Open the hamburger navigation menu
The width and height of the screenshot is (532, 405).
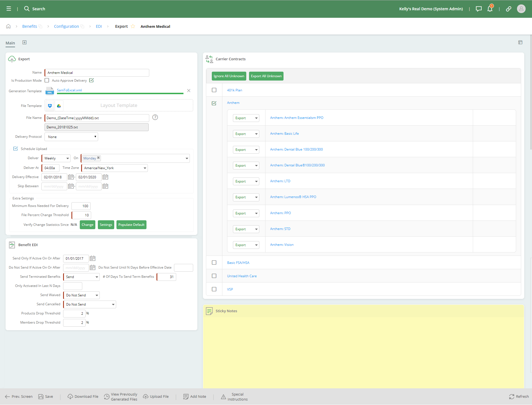(x=9, y=9)
